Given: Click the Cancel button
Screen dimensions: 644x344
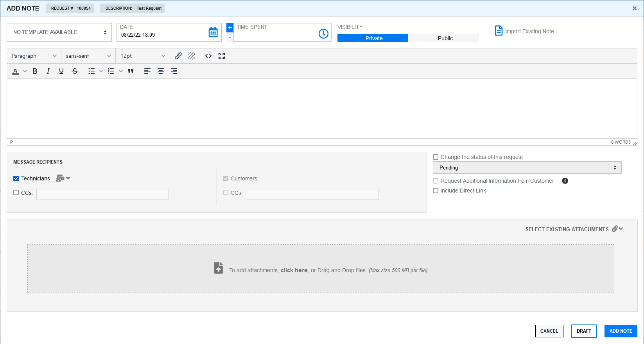Looking at the screenshot, I should (549, 331).
